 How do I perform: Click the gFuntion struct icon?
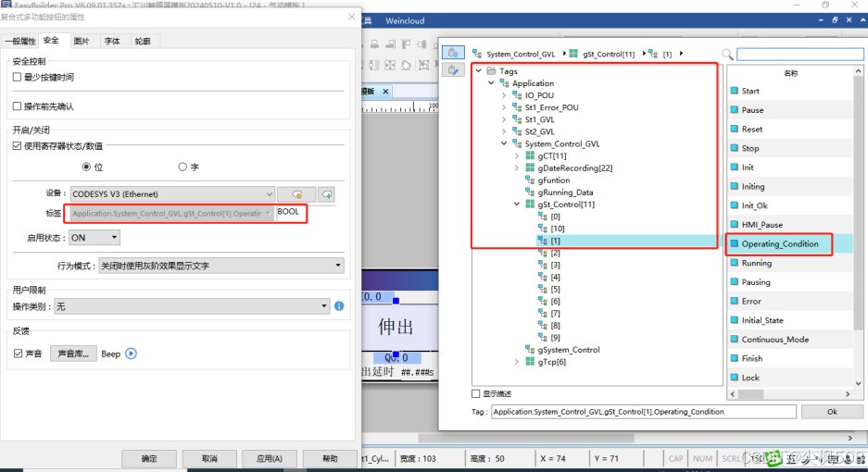click(x=530, y=180)
